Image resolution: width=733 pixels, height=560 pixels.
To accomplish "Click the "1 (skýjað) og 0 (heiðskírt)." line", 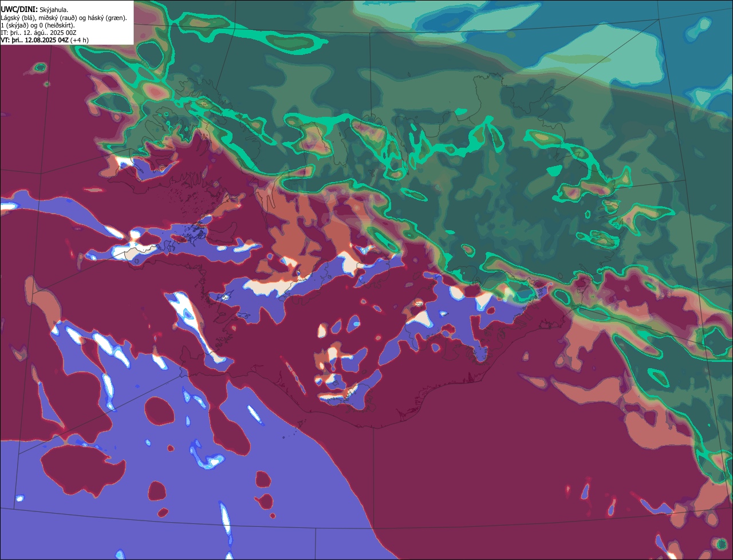I will (x=38, y=25).
